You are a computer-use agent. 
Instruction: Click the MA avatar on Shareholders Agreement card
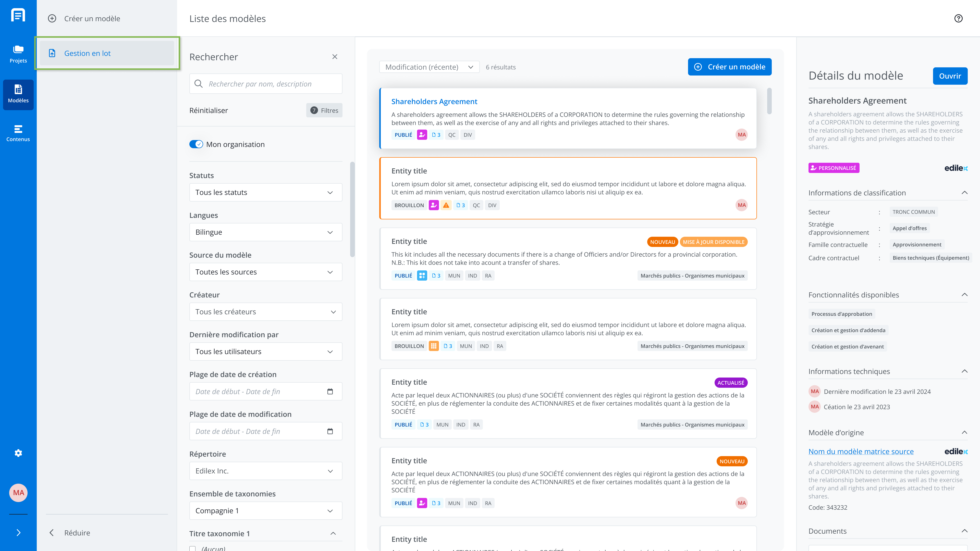pyautogui.click(x=741, y=135)
